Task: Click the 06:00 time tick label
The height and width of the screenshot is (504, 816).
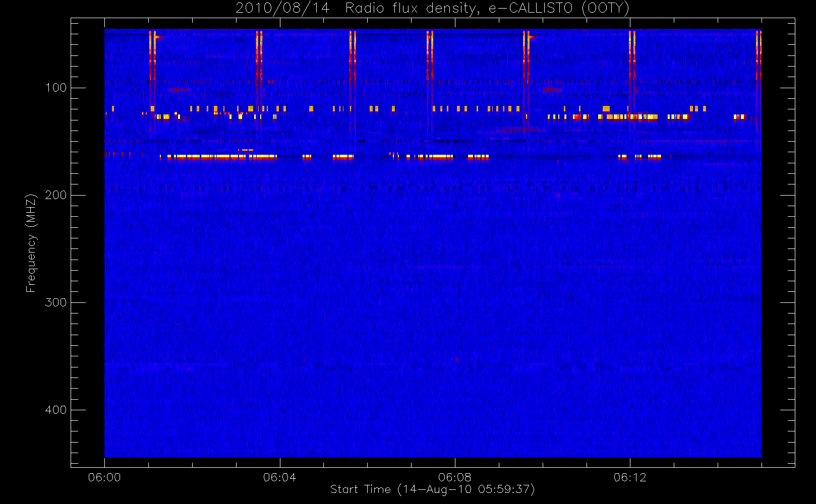Action: 104,477
